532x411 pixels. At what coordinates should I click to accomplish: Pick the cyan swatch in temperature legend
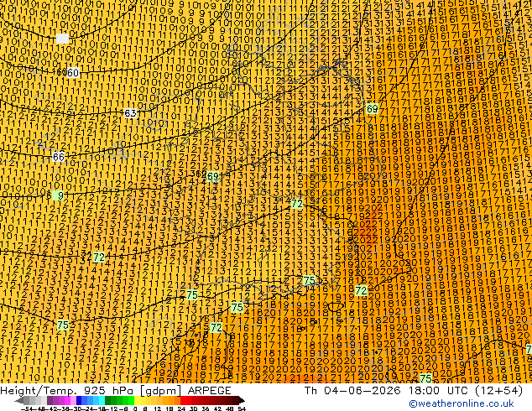[102, 401]
